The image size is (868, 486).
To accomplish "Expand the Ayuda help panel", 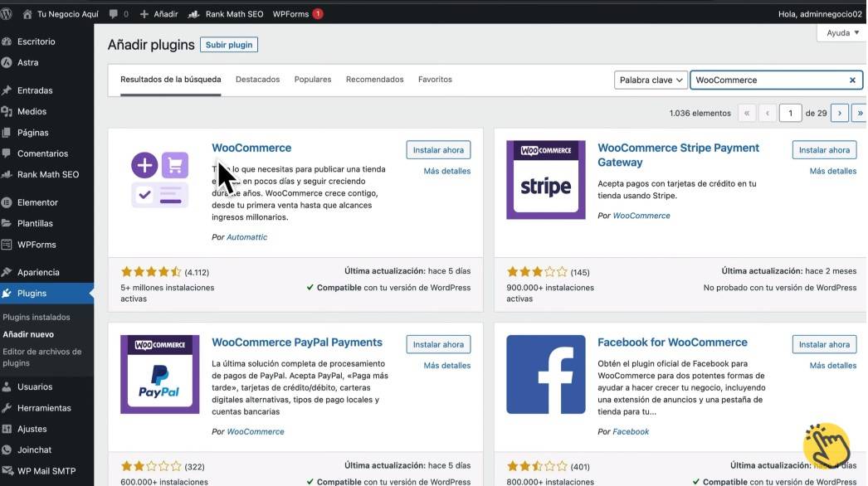I will point(842,32).
